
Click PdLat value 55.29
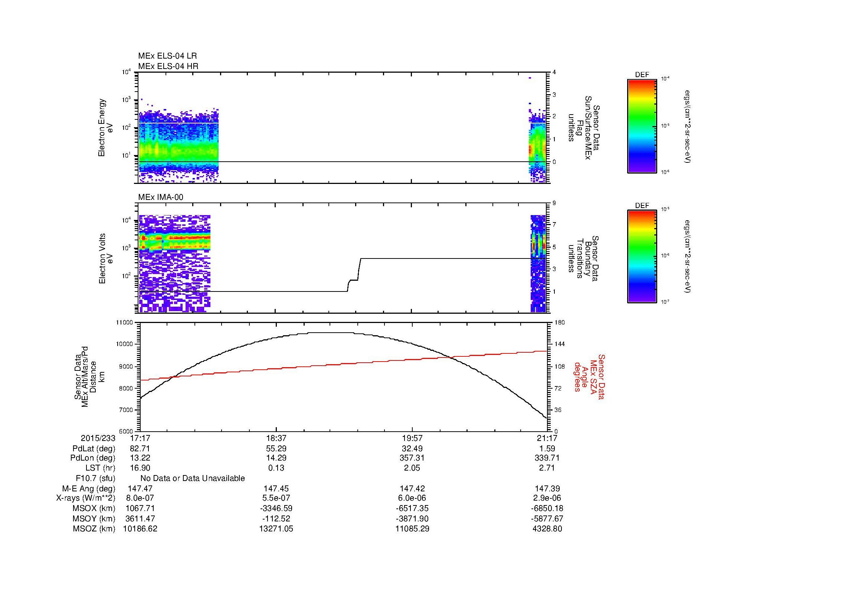(x=276, y=449)
